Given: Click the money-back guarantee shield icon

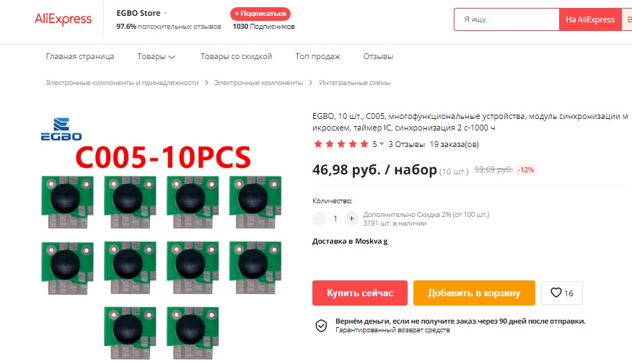Looking at the screenshot, I should coord(321,325).
